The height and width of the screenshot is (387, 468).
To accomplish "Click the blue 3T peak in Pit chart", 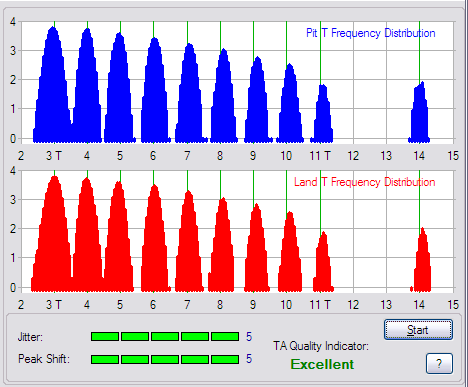I will coord(53,84).
